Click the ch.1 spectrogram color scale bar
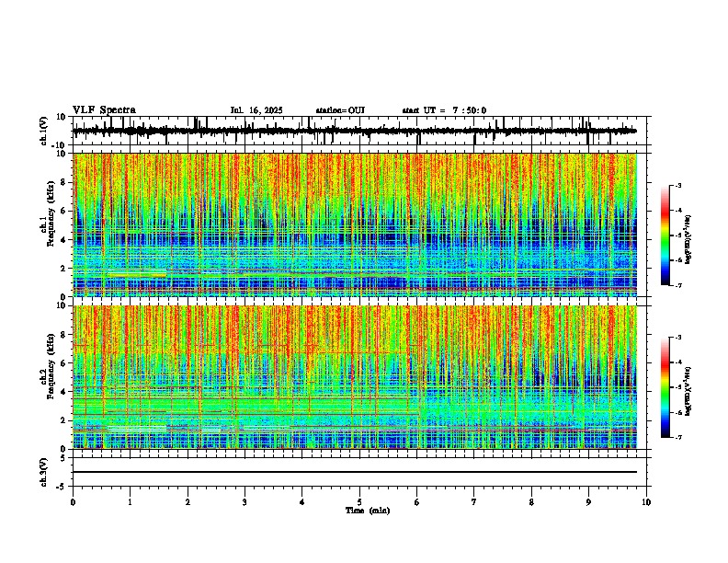The height and width of the screenshot is (563, 728). [665, 236]
